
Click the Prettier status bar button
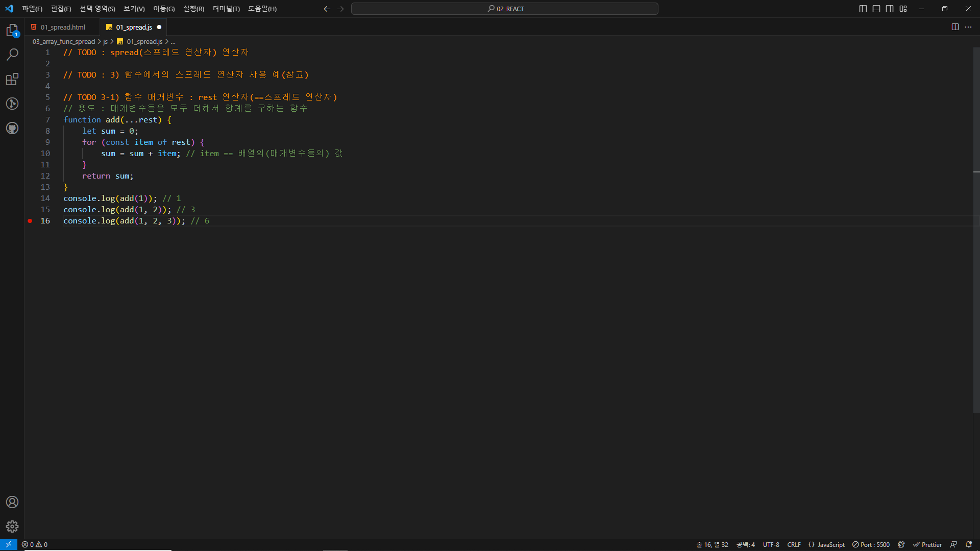tap(927, 545)
